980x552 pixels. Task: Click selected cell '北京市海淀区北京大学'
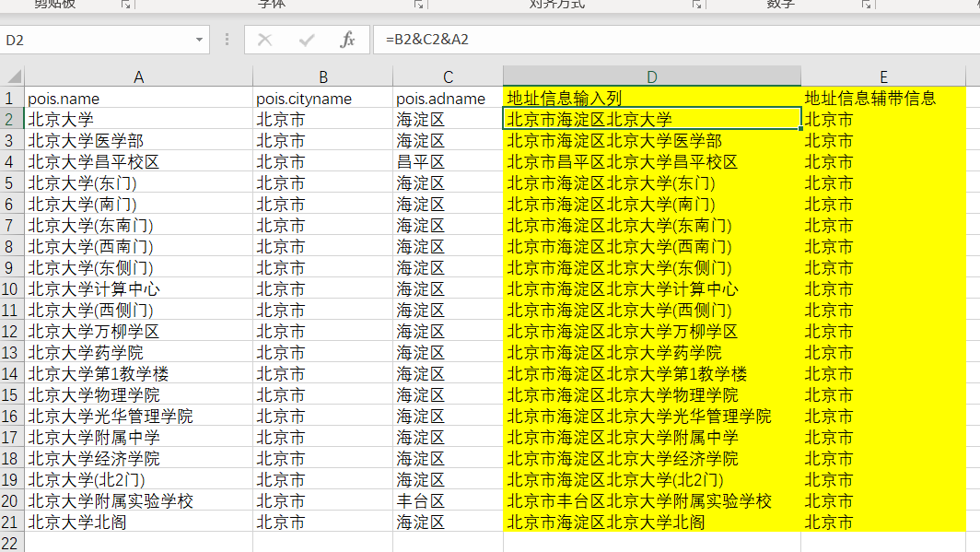(x=652, y=119)
